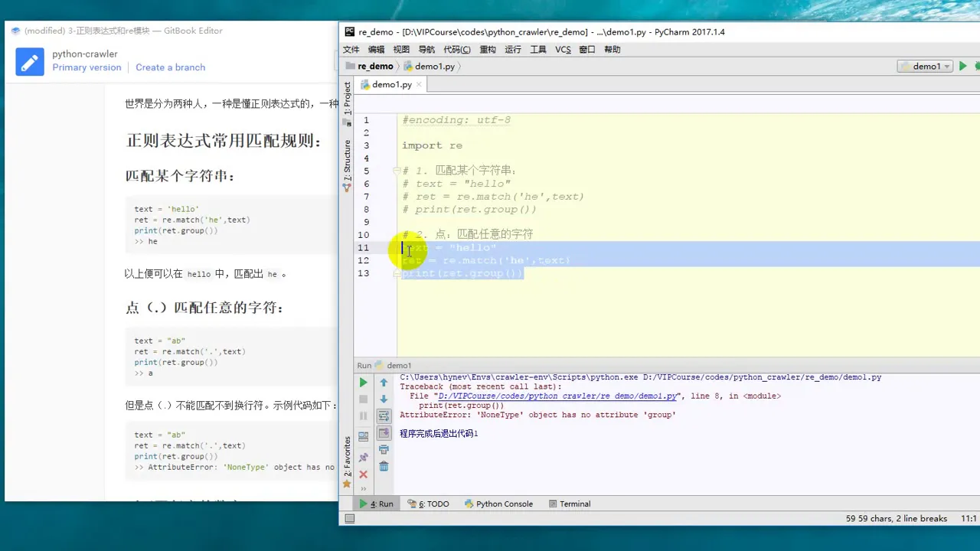Rerun demo1 with the green Run panel arrow
The width and height of the screenshot is (980, 551).
pyautogui.click(x=364, y=383)
